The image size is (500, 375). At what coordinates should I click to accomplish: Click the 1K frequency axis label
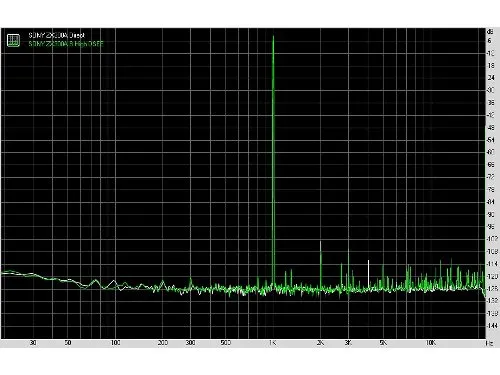[x=272, y=343]
